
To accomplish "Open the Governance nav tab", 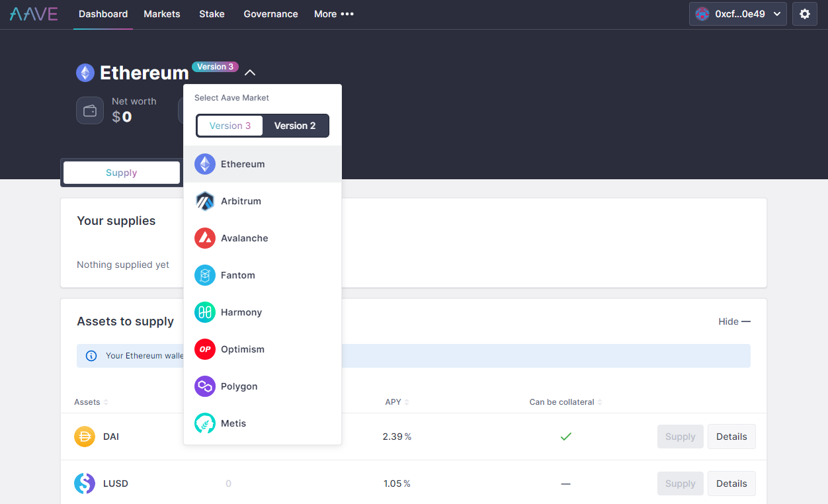I will (270, 14).
